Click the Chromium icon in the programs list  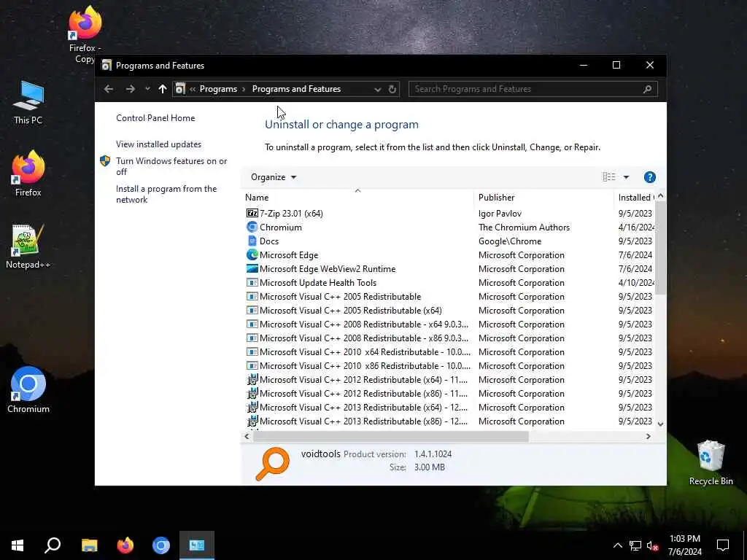[x=252, y=227]
